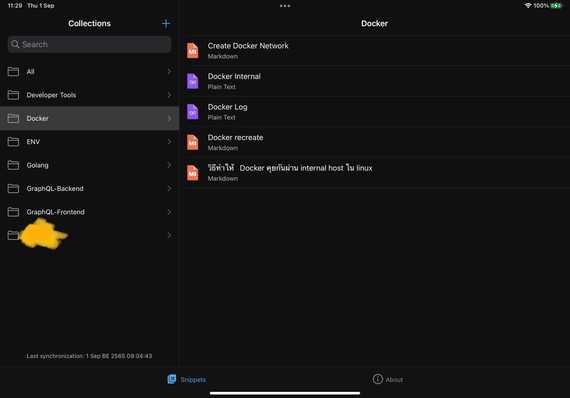Expand the chevron below GraphQL-Frontend
This screenshot has height=398, width=570.
[x=169, y=235]
